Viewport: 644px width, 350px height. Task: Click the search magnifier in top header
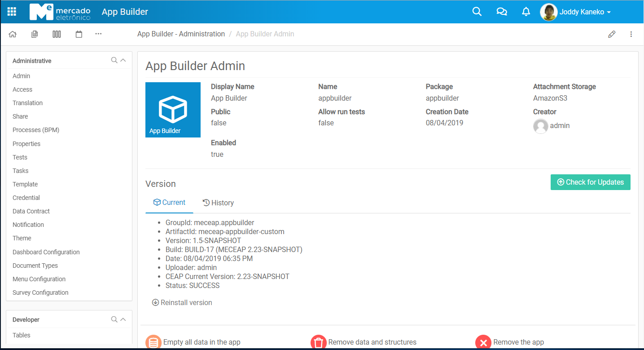tap(477, 12)
